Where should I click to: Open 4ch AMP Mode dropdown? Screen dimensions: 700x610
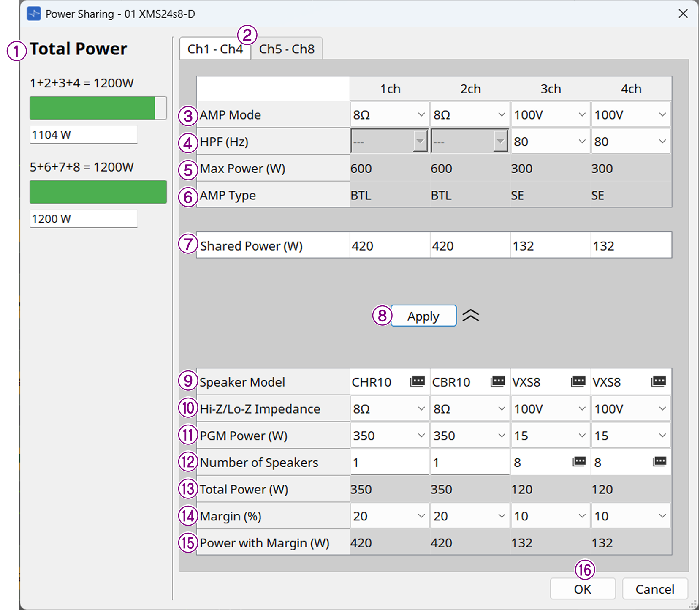630,114
